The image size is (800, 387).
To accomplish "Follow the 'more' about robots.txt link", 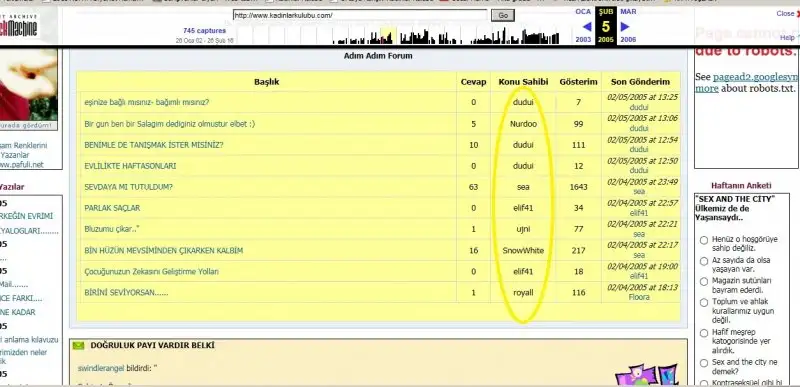I will (707, 88).
